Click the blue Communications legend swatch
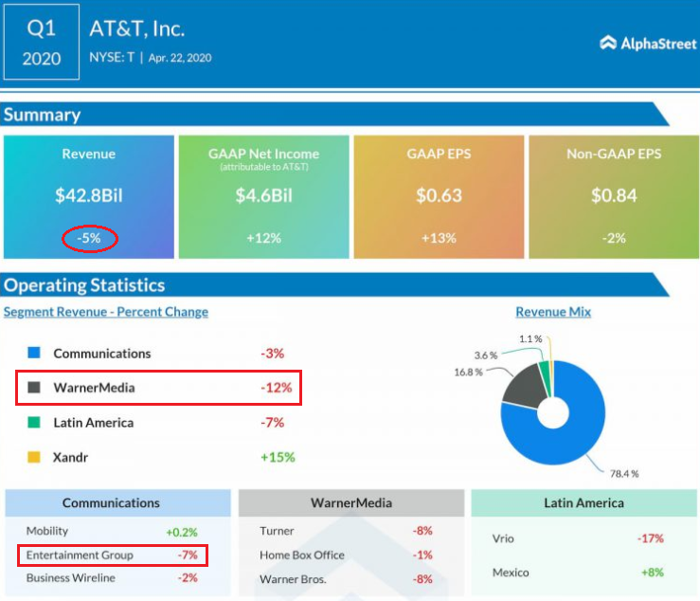 click(x=34, y=353)
